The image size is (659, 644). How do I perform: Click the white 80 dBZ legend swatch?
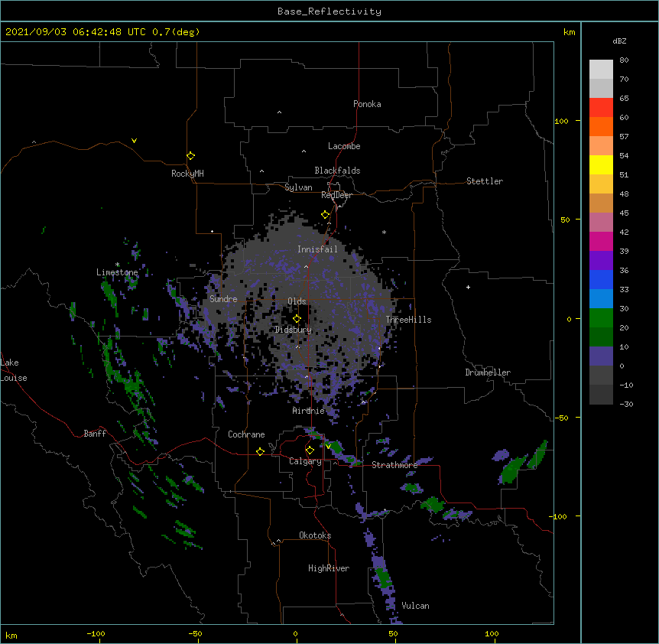coord(601,69)
